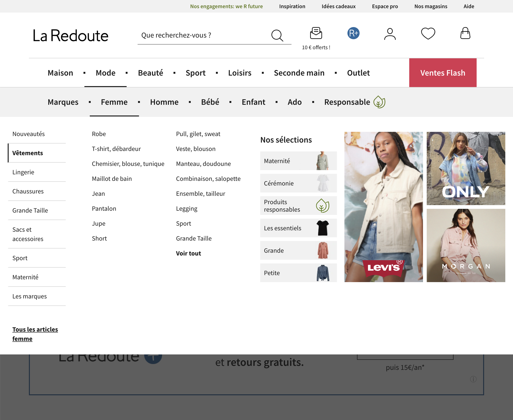This screenshot has width=513, height=420.
Task: Choose Chaussures in the left category list
Action: tap(28, 191)
